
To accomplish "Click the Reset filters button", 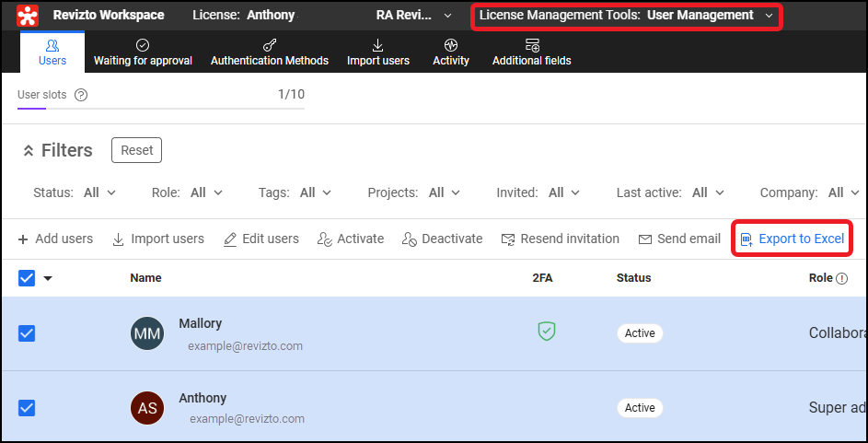I will [136, 150].
